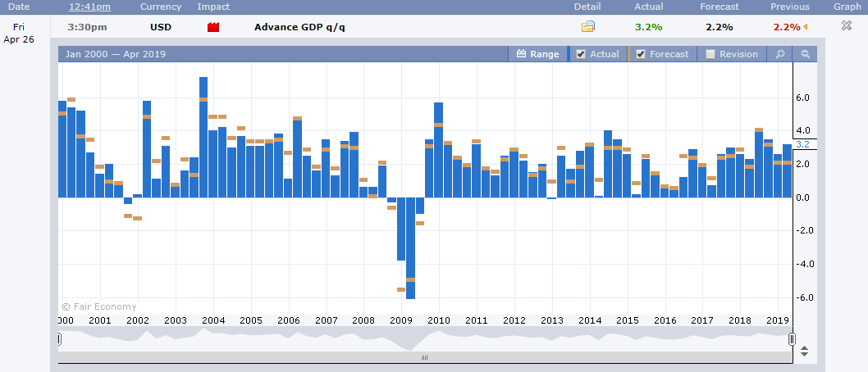Click the 12:41pm time header link
868x372 pixels.
coord(89,7)
